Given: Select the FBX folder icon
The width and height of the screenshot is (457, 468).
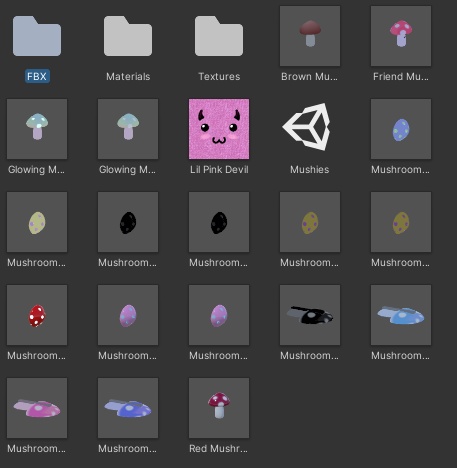Looking at the screenshot, I should pos(37,36).
